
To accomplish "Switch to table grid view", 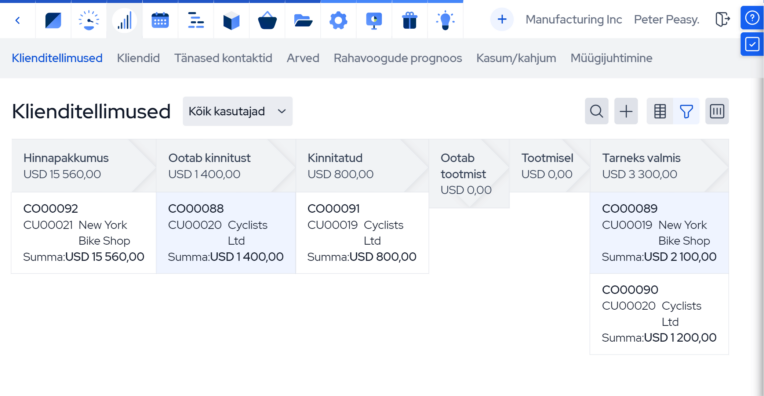I will click(660, 112).
